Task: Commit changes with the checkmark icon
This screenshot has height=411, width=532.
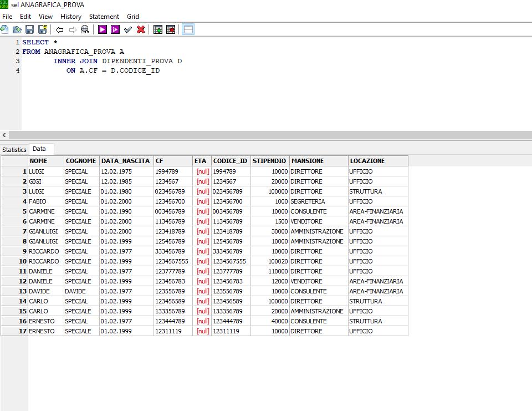Action: point(128,30)
